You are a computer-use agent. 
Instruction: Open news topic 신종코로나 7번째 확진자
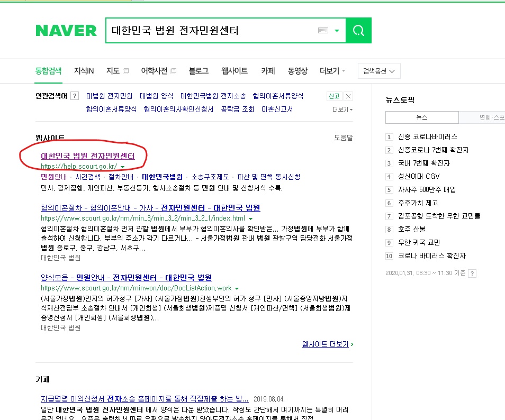click(434, 150)
